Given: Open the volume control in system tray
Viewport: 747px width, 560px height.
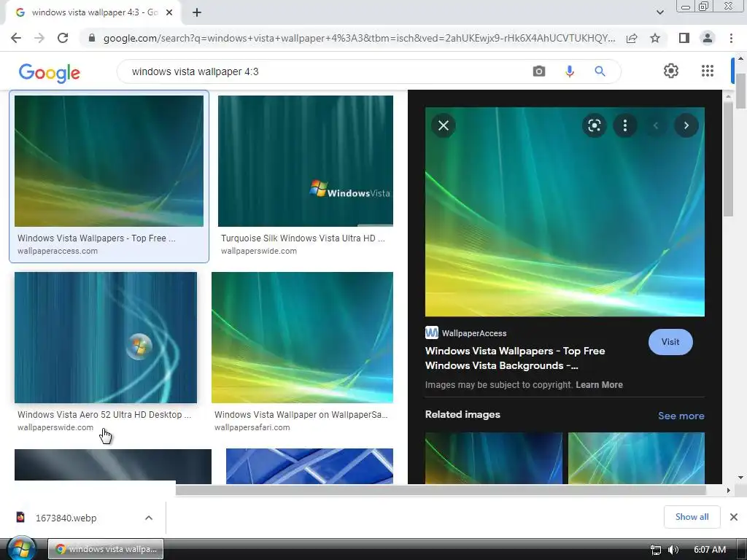Looking at the screenshot, I should pyautogui.click(x=673, y=550).
